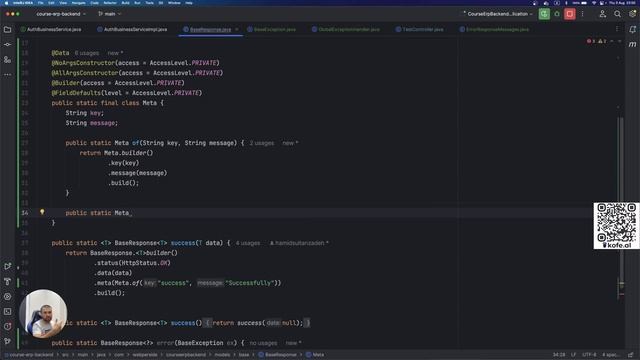Open the CourseErpBackend run configuration dropdown
Screen dimensions: 640x360
[x=498, y=14]
